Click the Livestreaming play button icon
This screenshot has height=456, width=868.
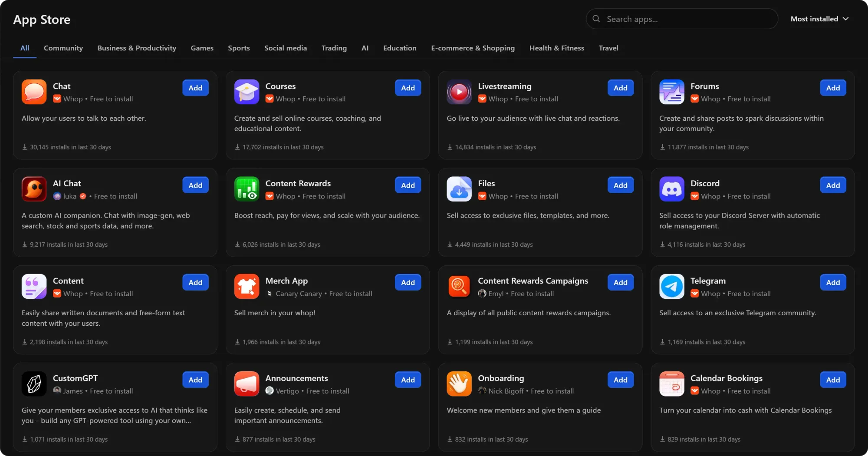click(459, 92)
